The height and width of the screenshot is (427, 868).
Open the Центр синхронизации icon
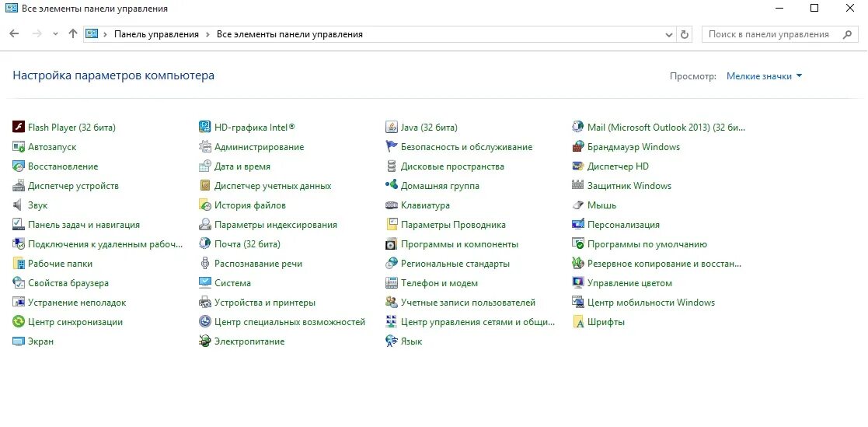19,322
